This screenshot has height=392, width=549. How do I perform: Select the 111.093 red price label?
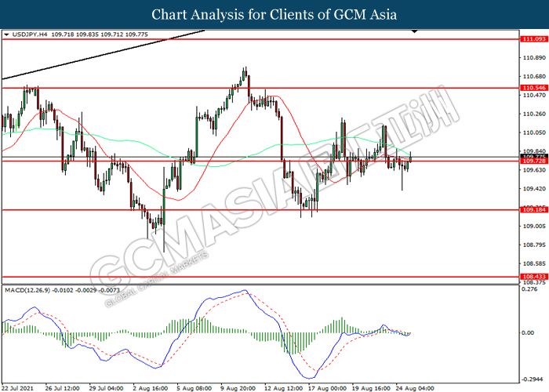534,39
